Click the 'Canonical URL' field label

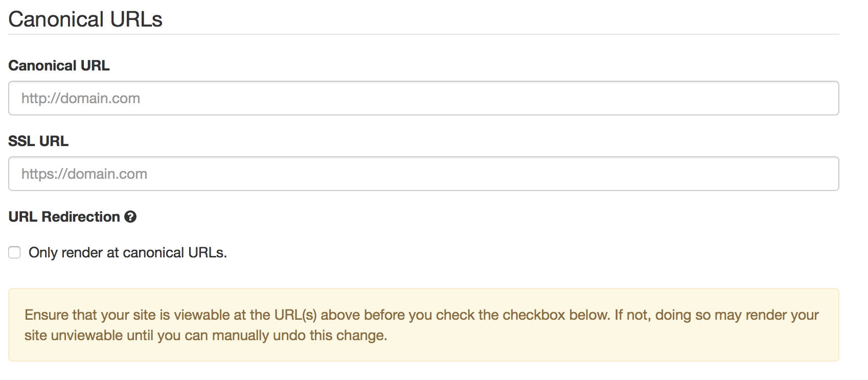pos(59,65)
